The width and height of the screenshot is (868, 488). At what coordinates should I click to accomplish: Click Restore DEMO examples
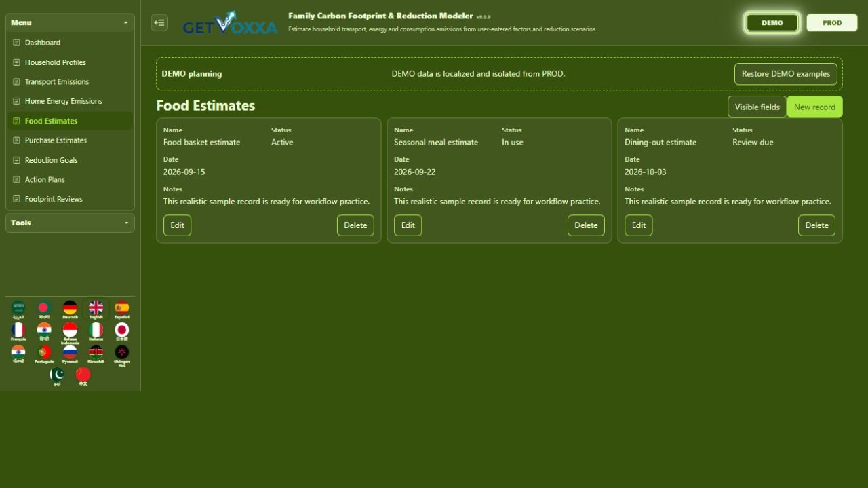click(786, 74)
